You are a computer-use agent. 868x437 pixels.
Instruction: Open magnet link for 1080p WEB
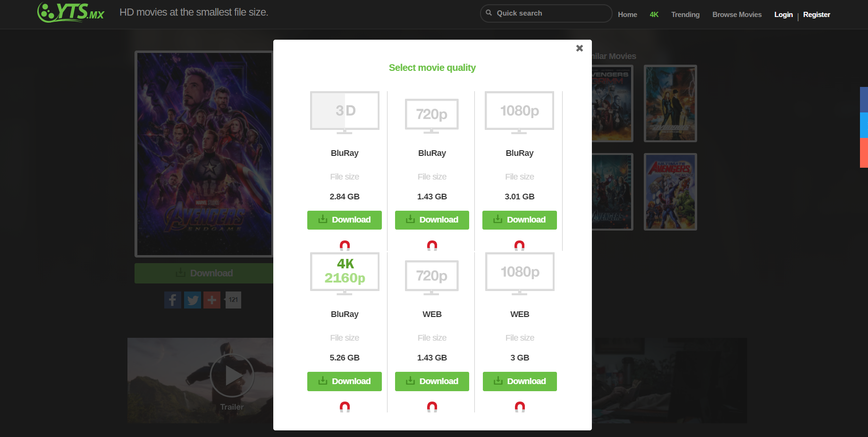coord(520,407)
